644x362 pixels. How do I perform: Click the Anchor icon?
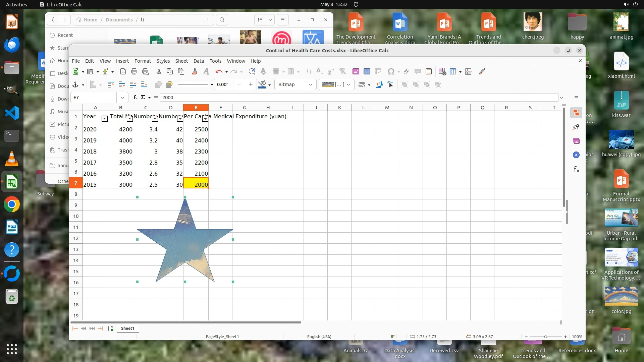click(75, 84)
